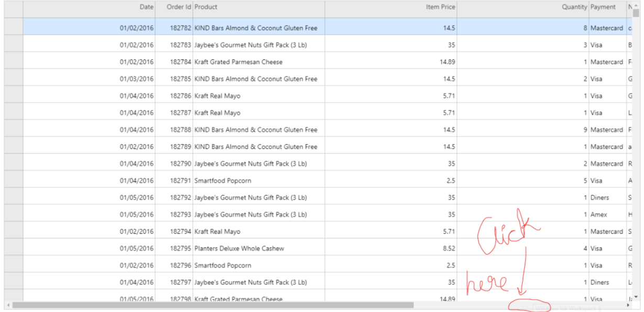The width and height of the screenshot is (644, 312).
Task: Select Order Id cell 182782
Action: coord(174,28)
